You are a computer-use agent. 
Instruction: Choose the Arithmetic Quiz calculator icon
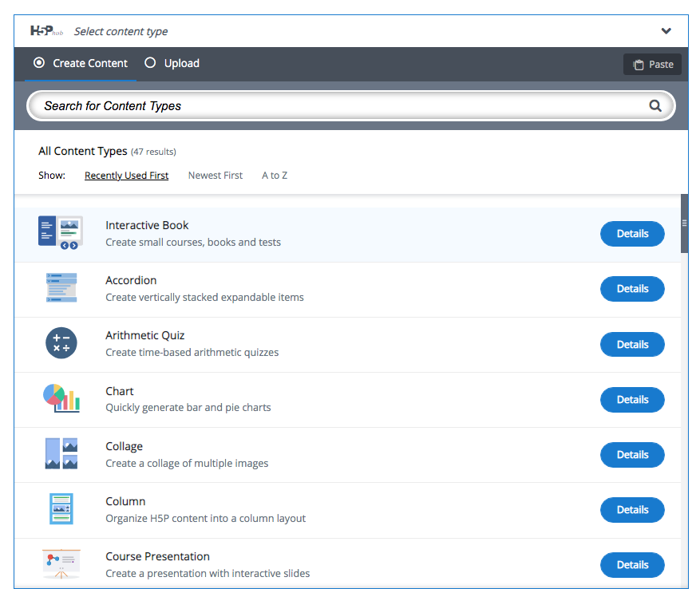61,343
